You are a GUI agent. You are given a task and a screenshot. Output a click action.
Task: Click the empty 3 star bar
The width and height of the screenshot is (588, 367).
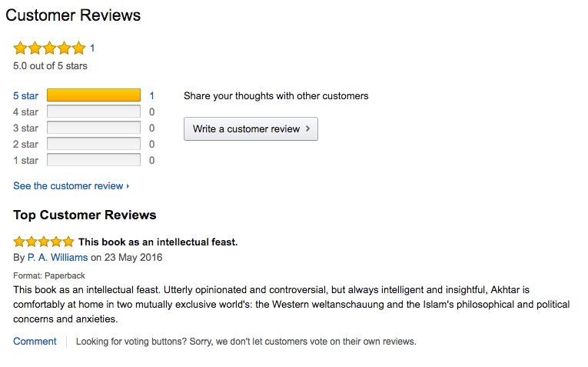[x=94, y=128]
